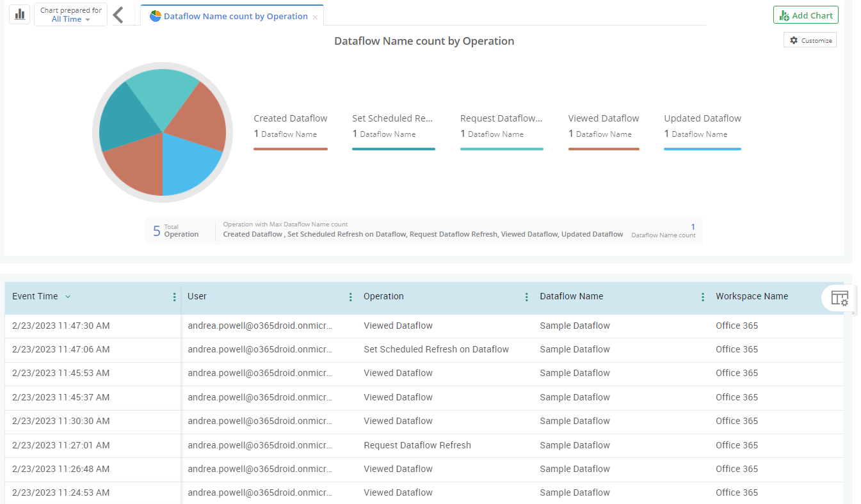This screenshot has width=861, height=504.
Task: Open the All Time date range dropdown
Action: (x=70, y=19)
